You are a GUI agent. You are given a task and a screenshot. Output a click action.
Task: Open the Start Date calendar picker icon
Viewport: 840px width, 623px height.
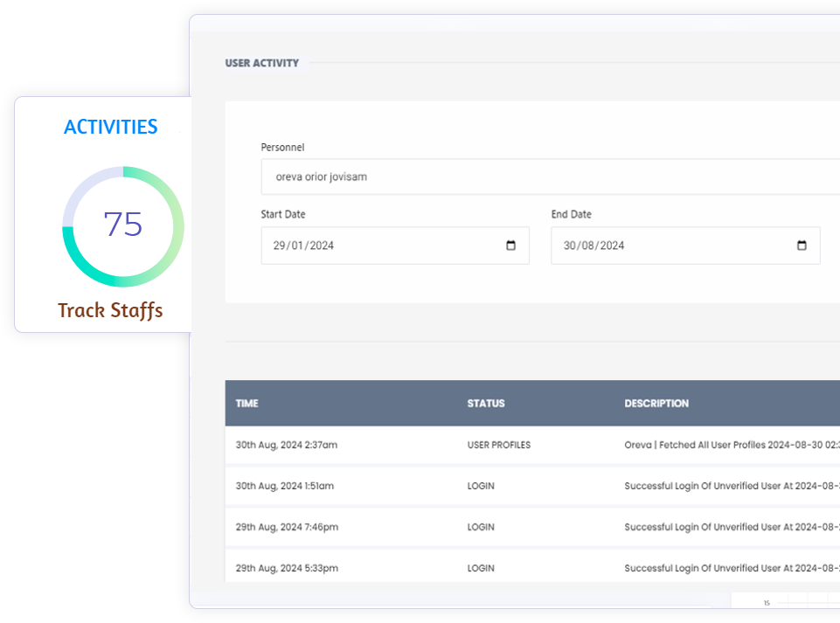pyautogui.click(x=510, y=246)
